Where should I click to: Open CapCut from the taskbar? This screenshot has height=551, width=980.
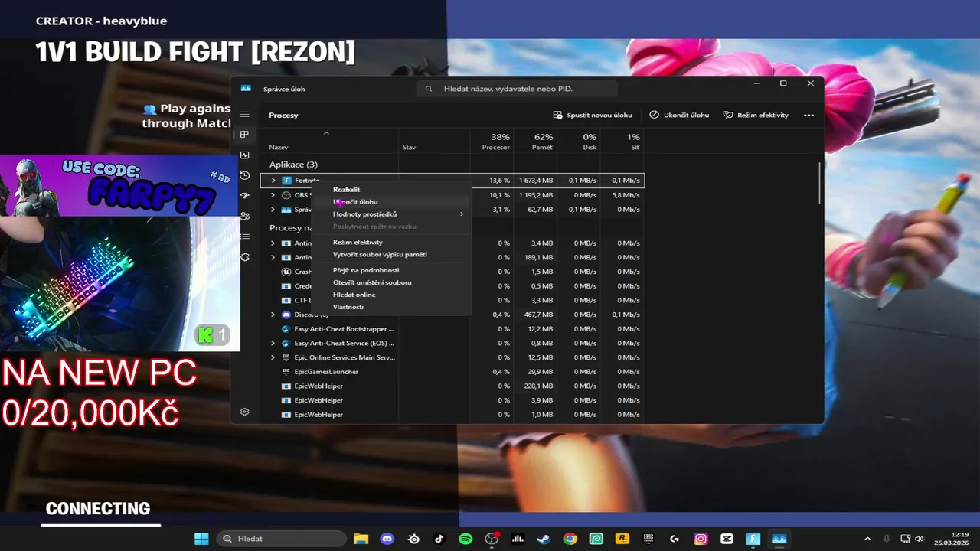point(727,539)
